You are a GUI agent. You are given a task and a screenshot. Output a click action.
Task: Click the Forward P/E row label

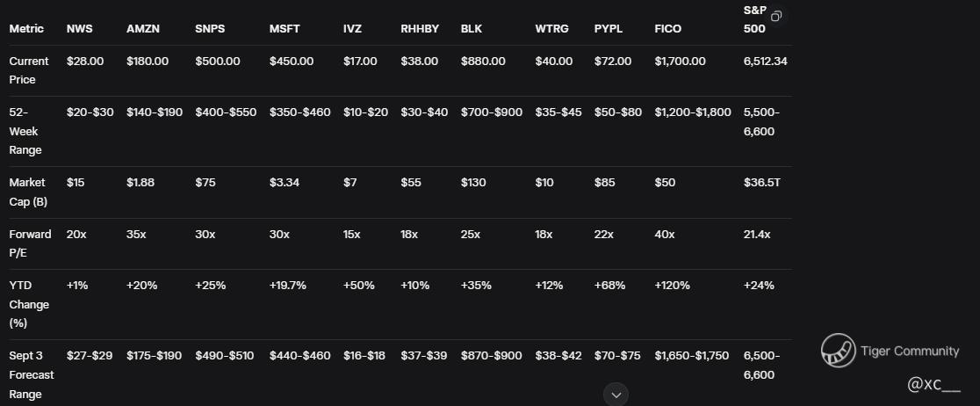30,243
